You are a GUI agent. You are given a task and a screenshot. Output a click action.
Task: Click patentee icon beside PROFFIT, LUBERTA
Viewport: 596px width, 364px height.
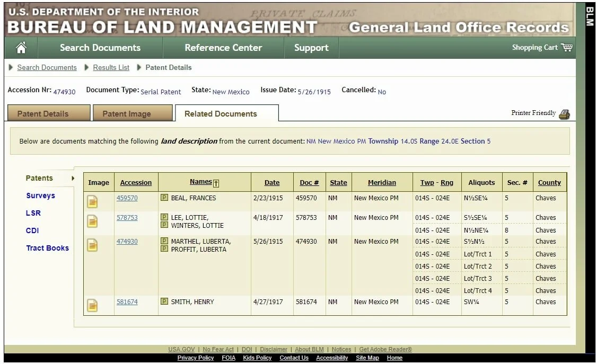[164, 249]
